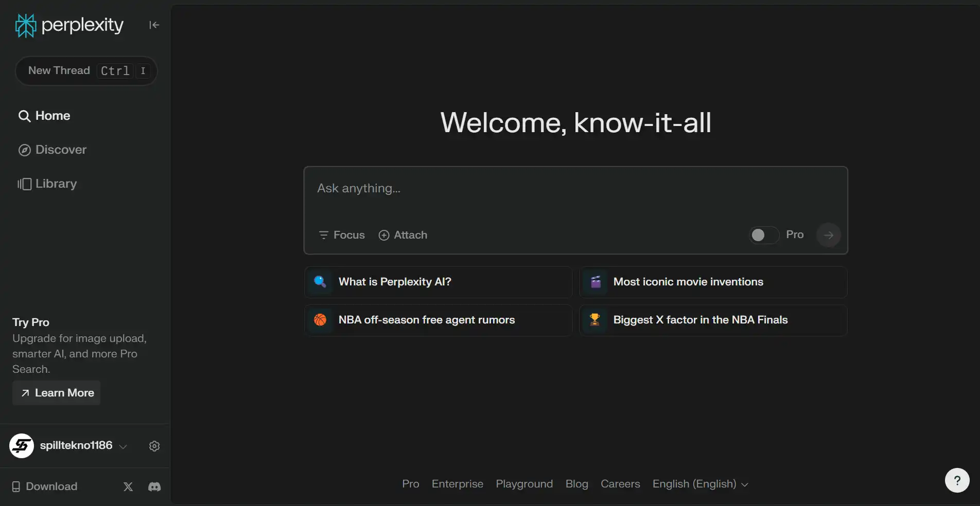This screenshot has height=506, width=980.
Task: Click the user profile avatar
Action: [22, 446]
